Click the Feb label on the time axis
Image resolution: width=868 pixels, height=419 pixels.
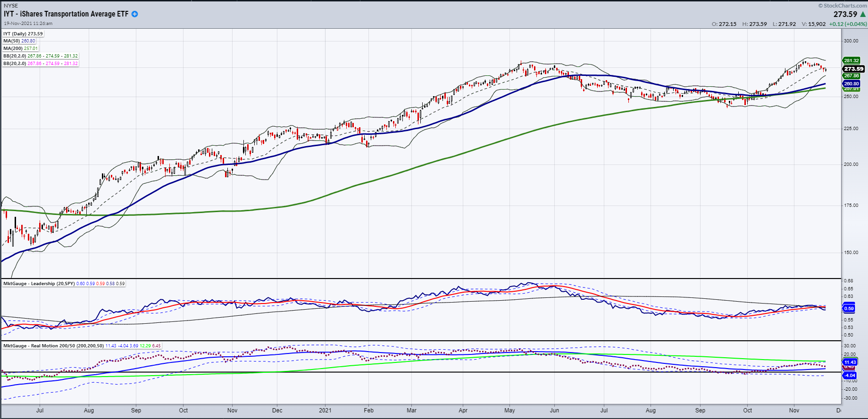tap(369, 411)
